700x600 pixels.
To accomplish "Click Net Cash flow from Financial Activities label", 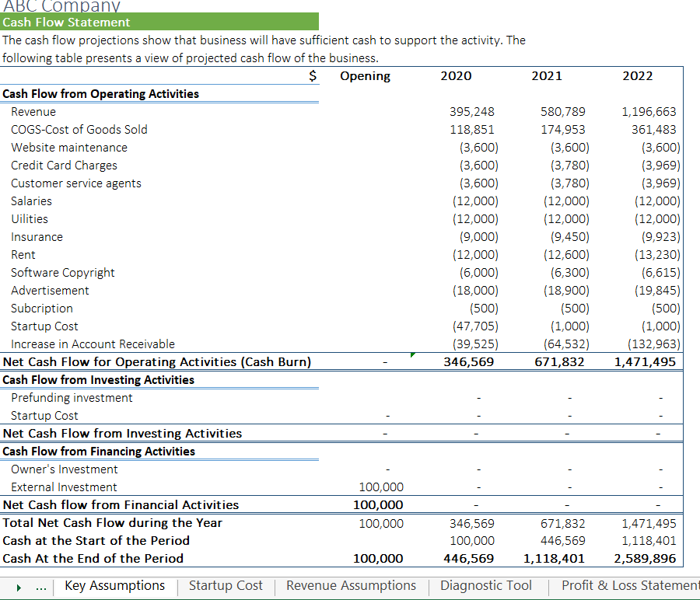I will coord(121,505).
